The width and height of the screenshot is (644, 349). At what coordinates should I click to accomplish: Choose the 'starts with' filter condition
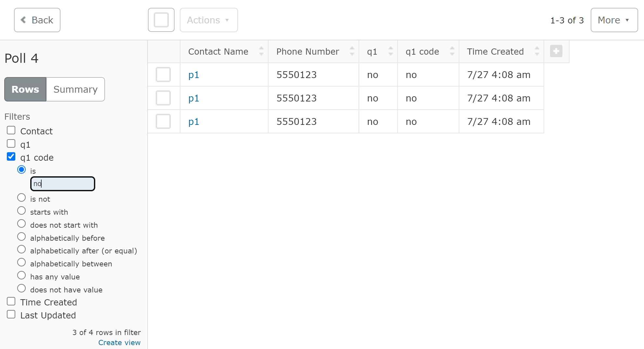click(x=21, y=210)
